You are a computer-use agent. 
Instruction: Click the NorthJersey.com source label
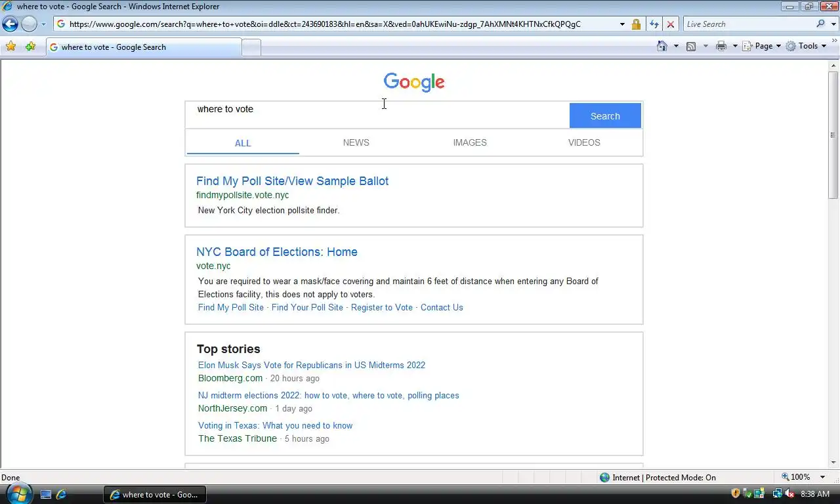click(232, 408)
